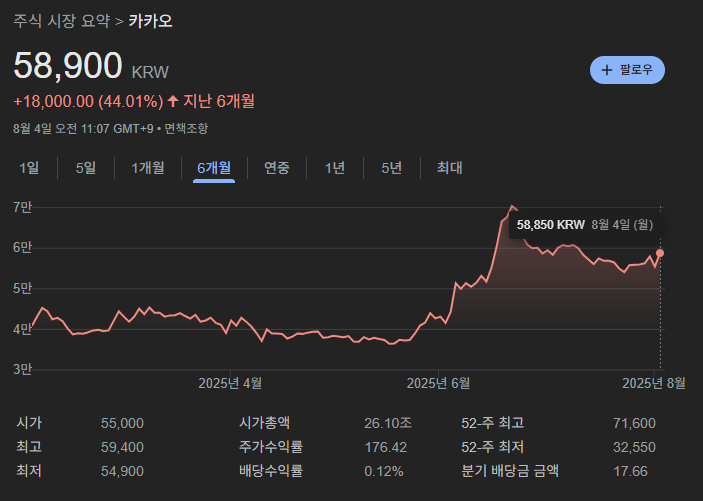Click the 지난 6개월 label

[219, 101]
